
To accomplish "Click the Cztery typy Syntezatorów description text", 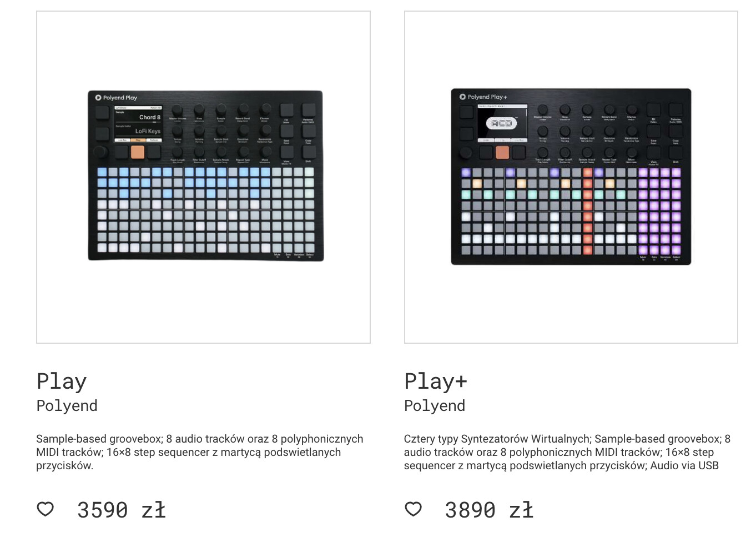I will coord(567,452).
